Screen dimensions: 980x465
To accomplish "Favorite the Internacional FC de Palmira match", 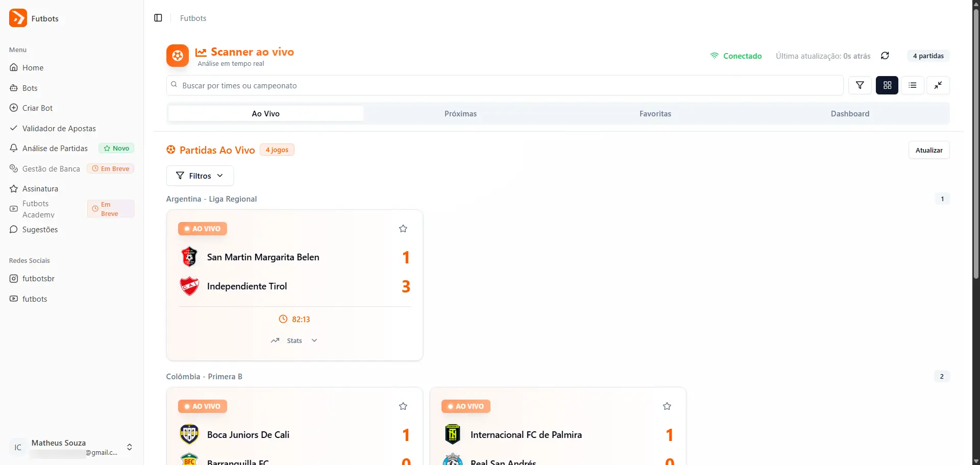I will click(x=667, y=406).
